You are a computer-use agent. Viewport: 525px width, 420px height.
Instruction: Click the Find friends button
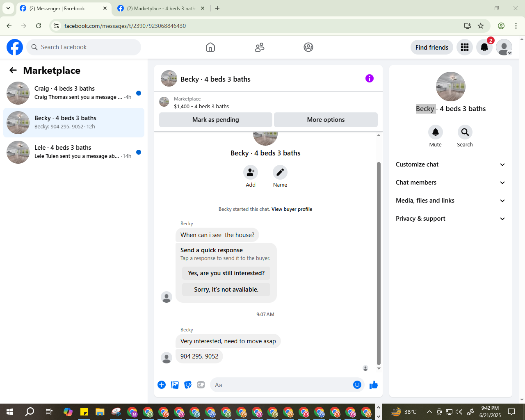(x=432, y=47)
